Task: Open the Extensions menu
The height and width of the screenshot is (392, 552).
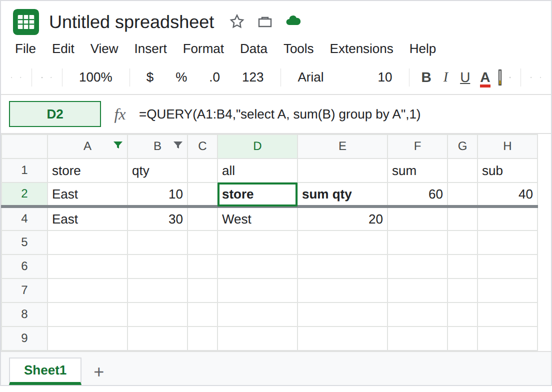Action: tap(361, 48)
